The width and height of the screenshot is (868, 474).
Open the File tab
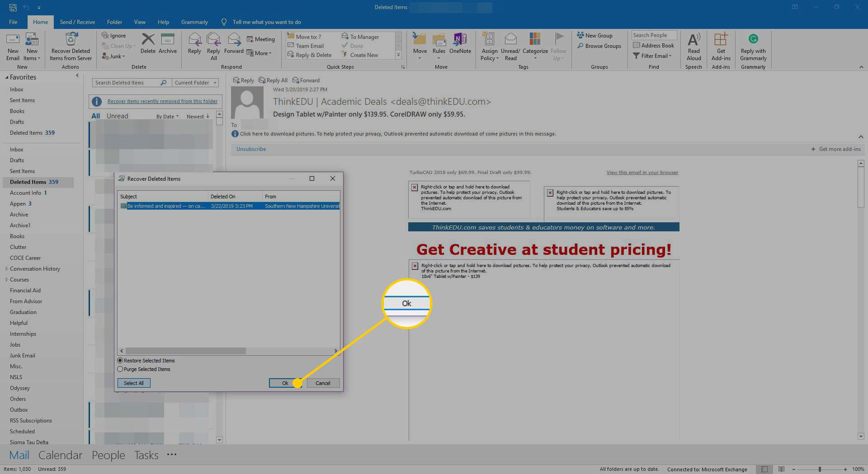pos(13,22)
